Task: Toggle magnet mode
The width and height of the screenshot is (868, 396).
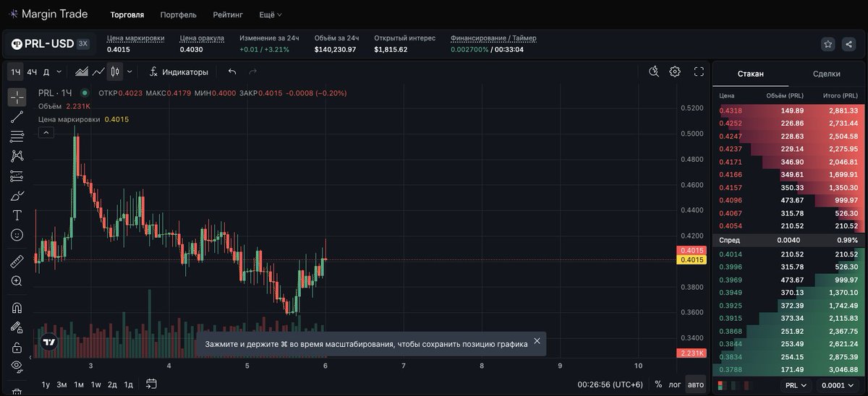Action: tap(17, 307)
